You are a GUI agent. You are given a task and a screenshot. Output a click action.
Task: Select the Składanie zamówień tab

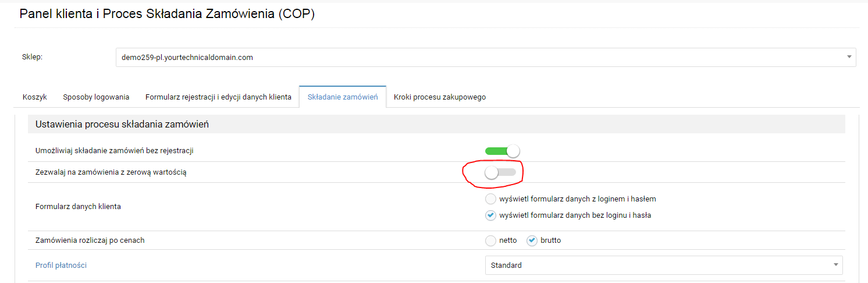[x=343, y=97]
